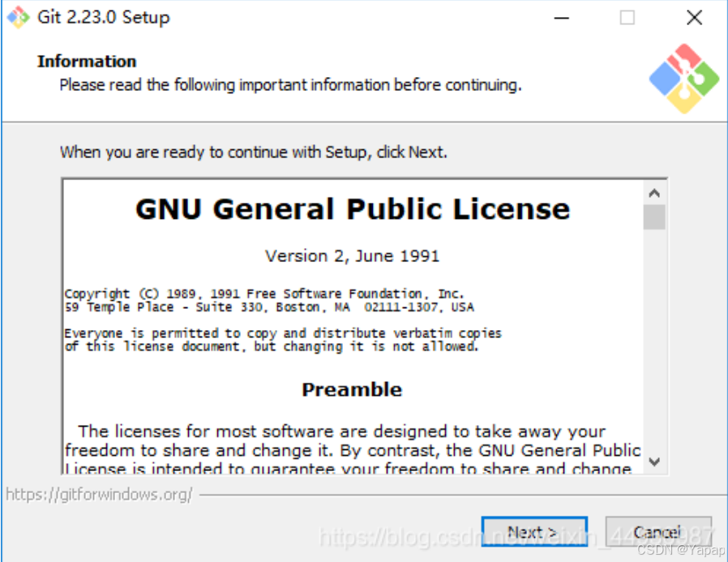Click the disabled maximize button

627,18
